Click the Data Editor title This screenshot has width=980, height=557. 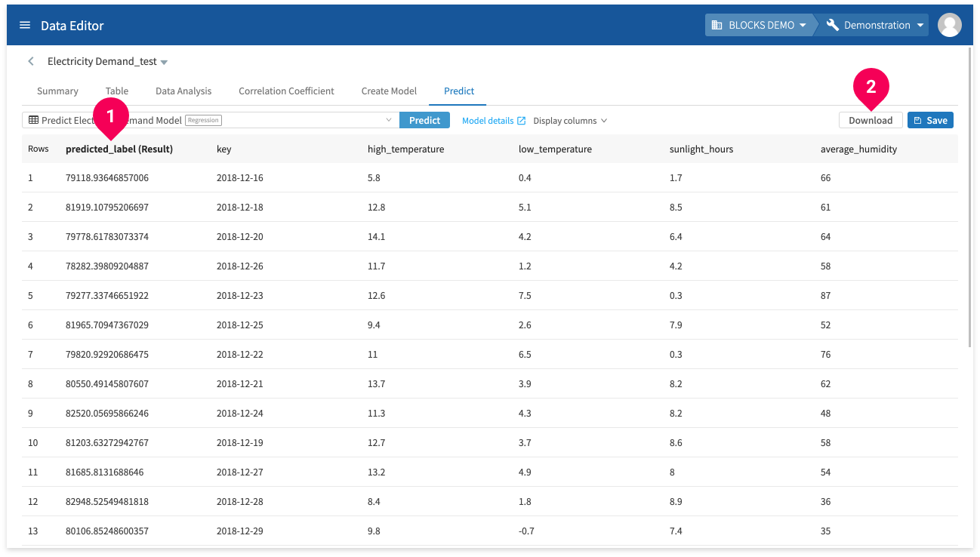[x=72, y=25]
